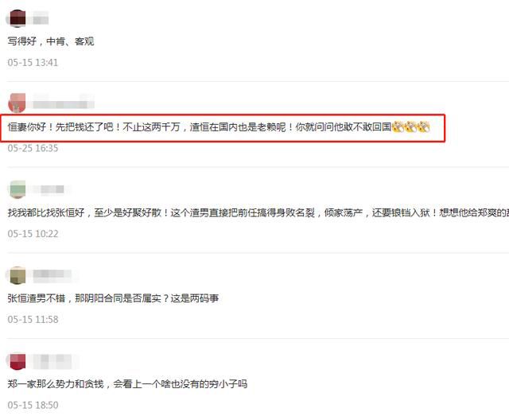The height and width of the screenshot is (420, 509).
Task: Open the dark maroon avatar of first commenter
Action: 17,18
